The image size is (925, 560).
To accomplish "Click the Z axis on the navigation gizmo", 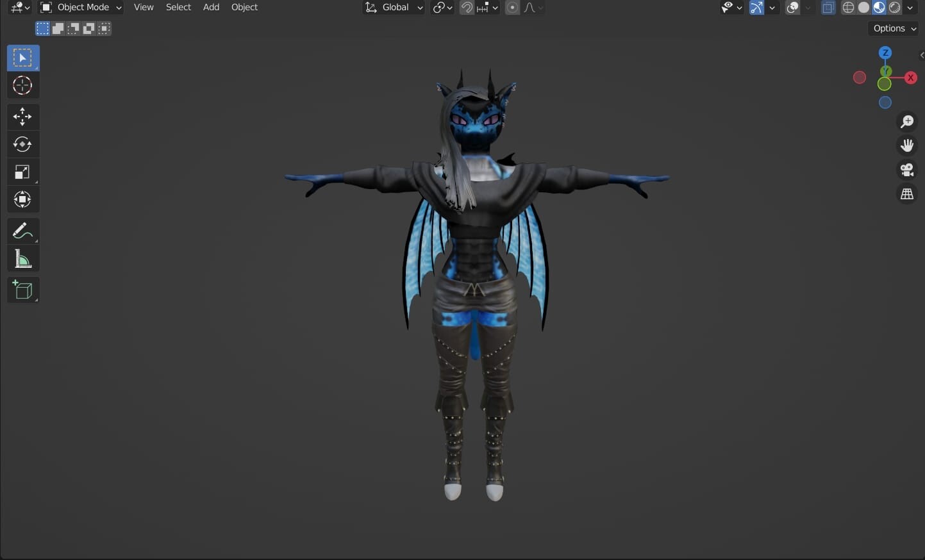I will pyautogui.click(x=885, y=53).
